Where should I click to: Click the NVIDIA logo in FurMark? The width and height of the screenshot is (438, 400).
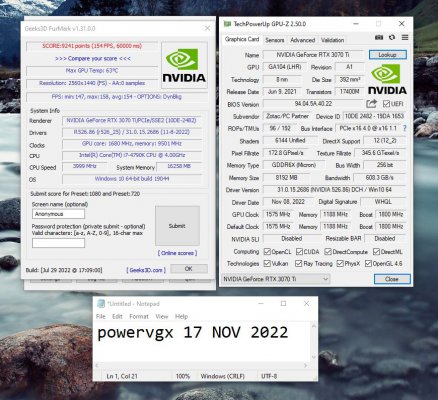point(184,65)
